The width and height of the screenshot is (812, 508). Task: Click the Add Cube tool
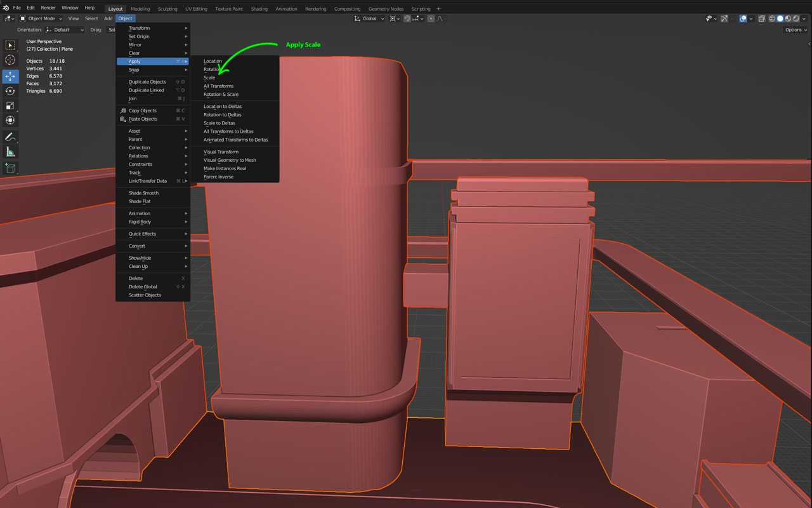[10, 168]
